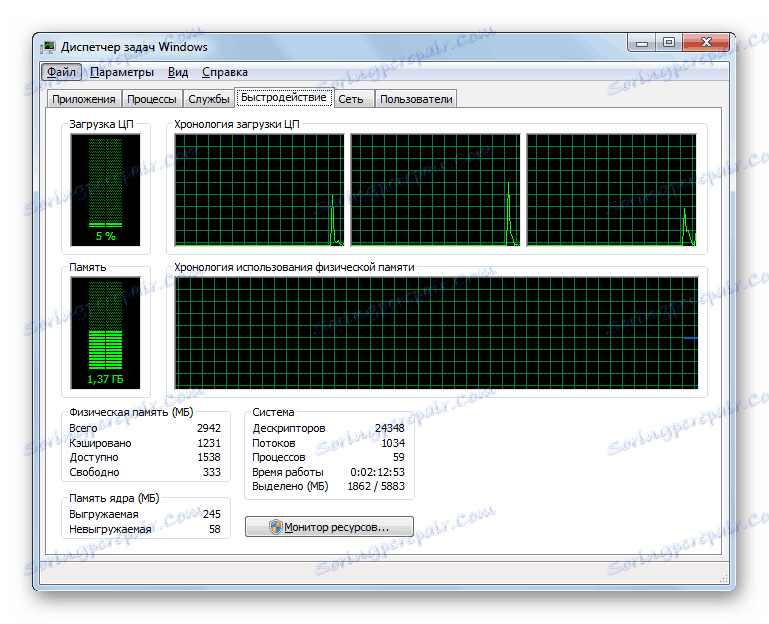Click the Кэшировано value 1231
The width and height of the screenshot is (769, 624).
(x=209, y=443)
